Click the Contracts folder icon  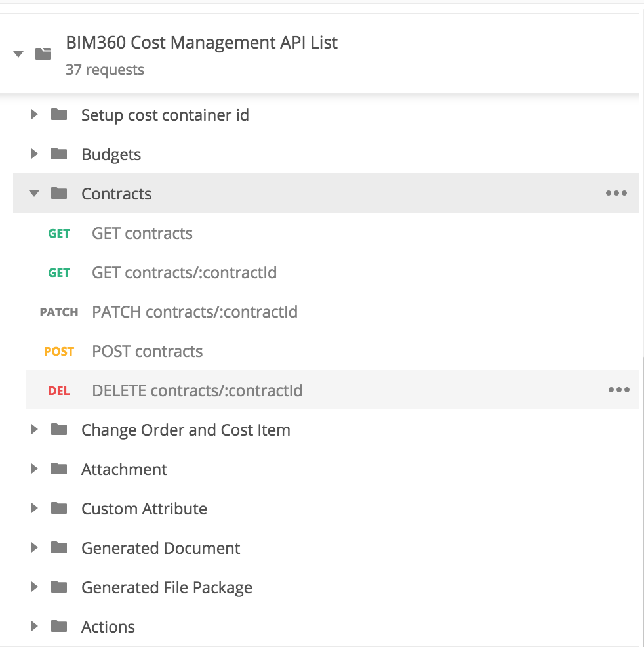click(x=59, y=193)
